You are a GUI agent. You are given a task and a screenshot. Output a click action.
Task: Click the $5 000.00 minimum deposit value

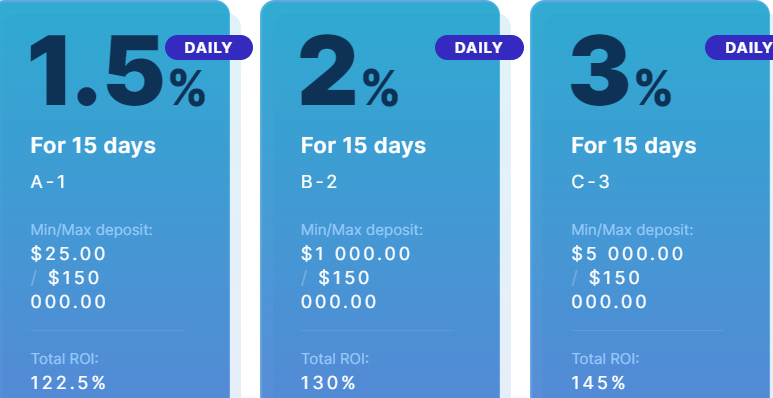(x=628, y=253)
